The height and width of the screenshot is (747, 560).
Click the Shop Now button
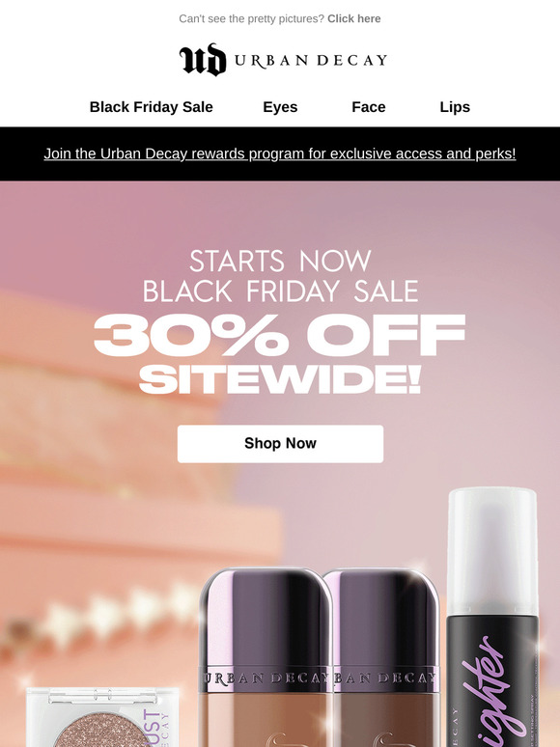pyautogui.click(x=280, y=444)
